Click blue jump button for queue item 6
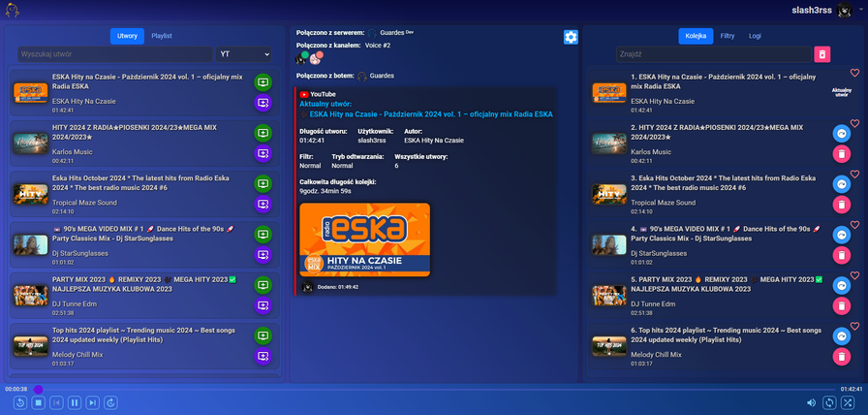The image size is (868, 415). point(842,336)
